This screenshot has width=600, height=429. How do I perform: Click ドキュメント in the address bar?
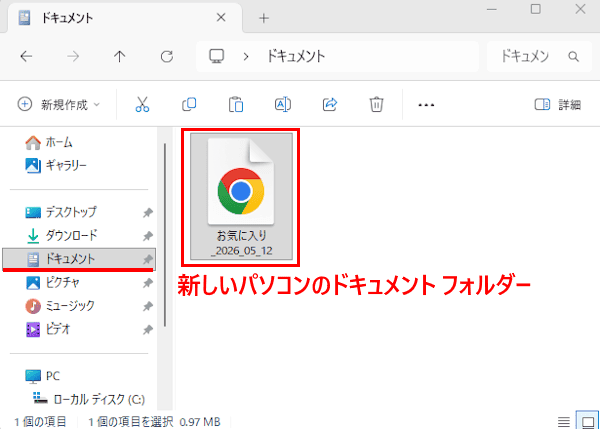pos(296,57)
